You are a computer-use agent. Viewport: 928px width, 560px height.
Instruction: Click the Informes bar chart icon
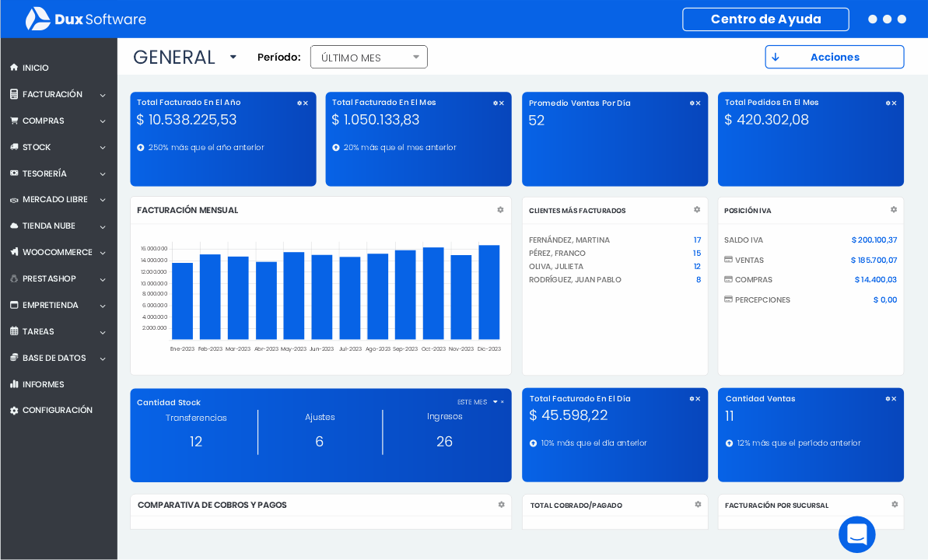[14, 384]
